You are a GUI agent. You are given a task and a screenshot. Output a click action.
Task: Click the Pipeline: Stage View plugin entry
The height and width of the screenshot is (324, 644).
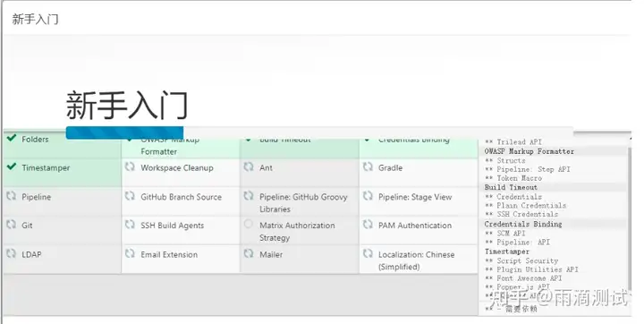pyautogui.click(x=419, y=201)
